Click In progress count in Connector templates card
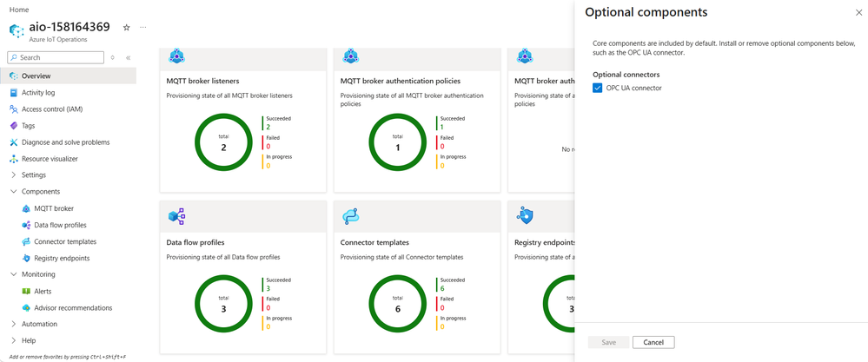 click(443, 326)
